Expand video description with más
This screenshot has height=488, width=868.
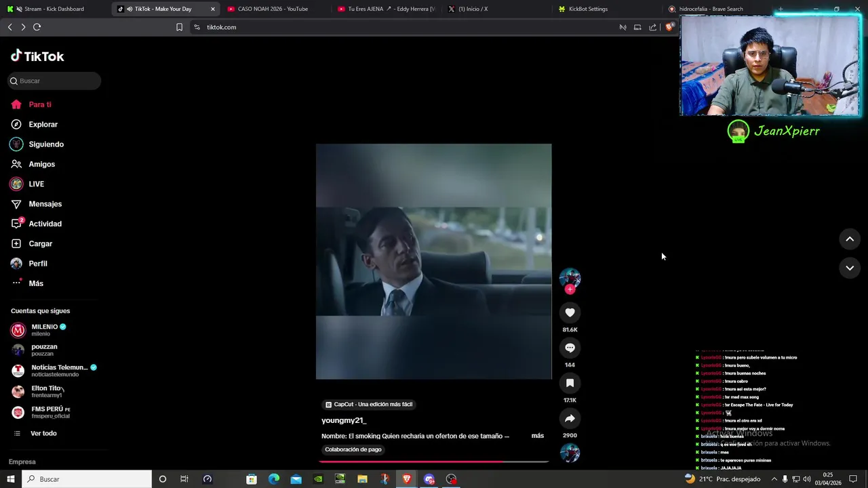tap(538, 436)
